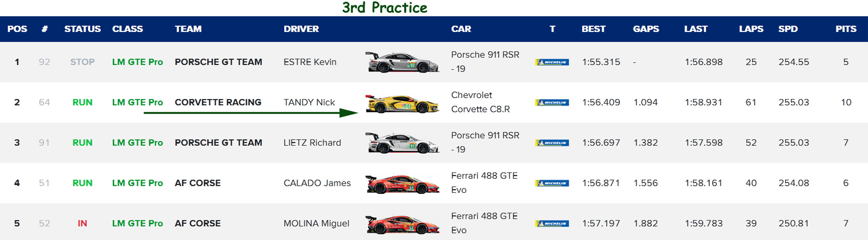Click the AF CORSE team in CALADO's row
Viewport: 868px width, 240px height.
(x=197, y=183)
